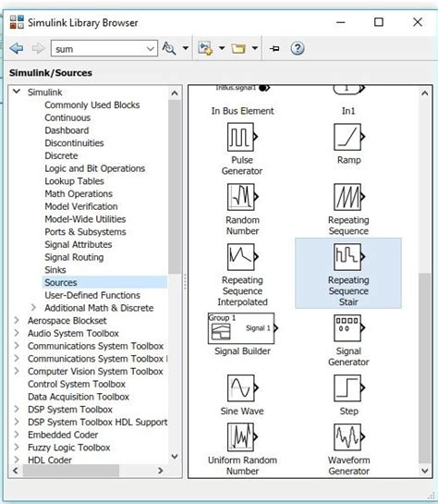Screen dimensions: 438x504
Task: Collapse the Simulink tree node
Action: point(17,92)
